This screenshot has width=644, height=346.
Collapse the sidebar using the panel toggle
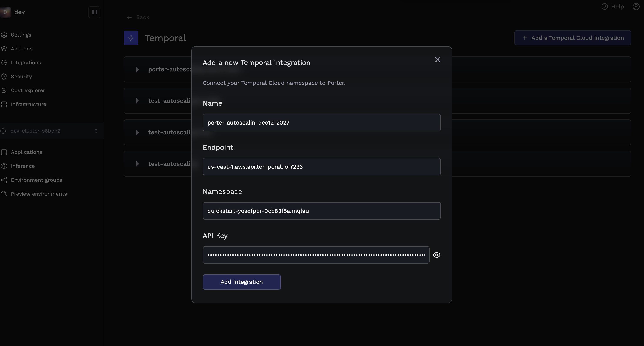click(x=94, y=12)
